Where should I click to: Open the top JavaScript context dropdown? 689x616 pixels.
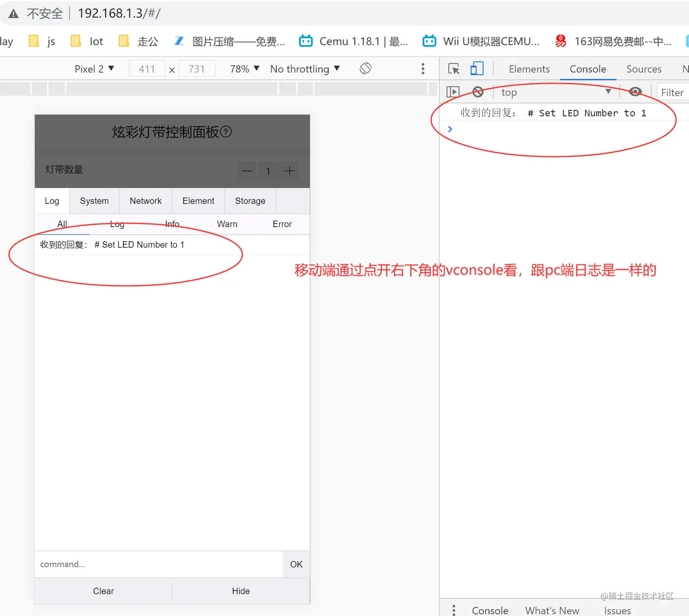pos(556,92)
